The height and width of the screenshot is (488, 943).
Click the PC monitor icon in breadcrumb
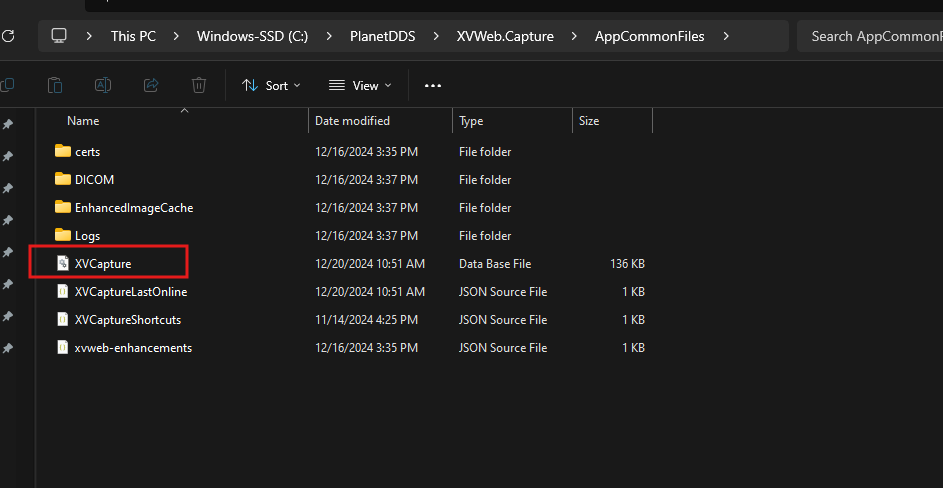click(58, 36)
